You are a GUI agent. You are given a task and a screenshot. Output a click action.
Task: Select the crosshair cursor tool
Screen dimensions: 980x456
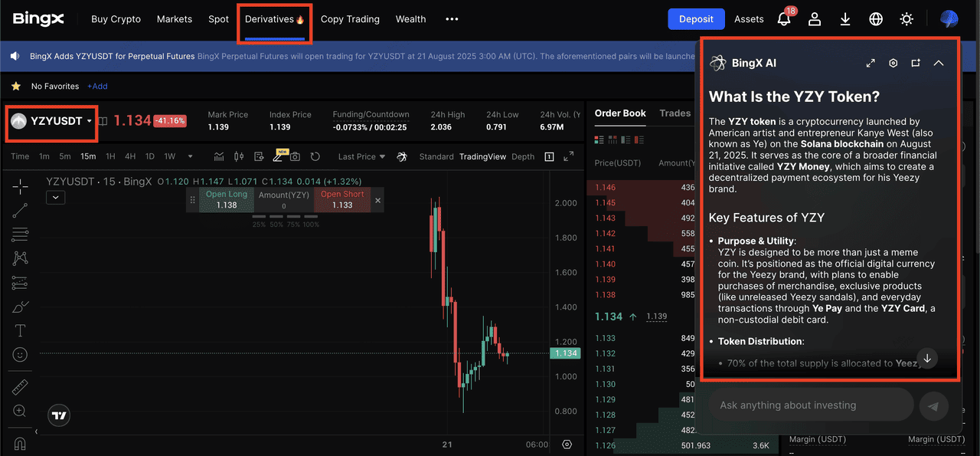pos(20,185)
